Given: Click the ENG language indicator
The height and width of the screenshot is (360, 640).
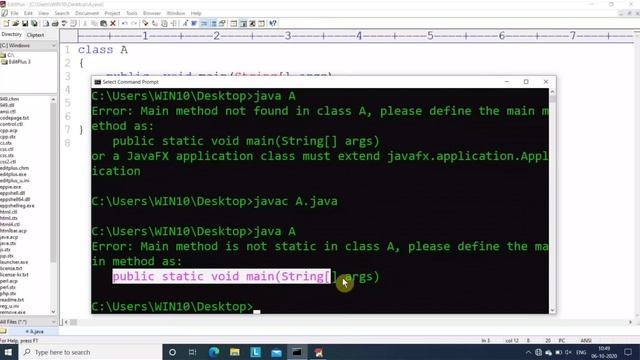Looking at the screenshot, I should coord(581,352).
